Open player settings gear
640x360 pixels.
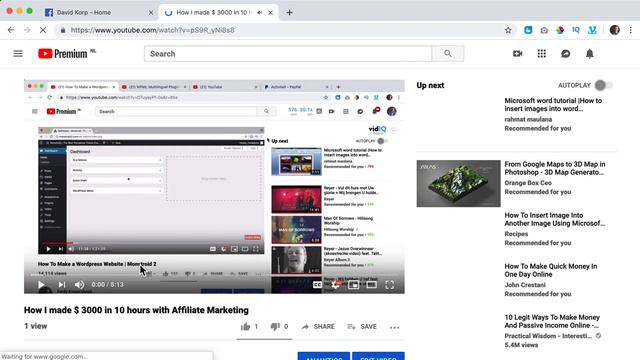pos(335,284)
